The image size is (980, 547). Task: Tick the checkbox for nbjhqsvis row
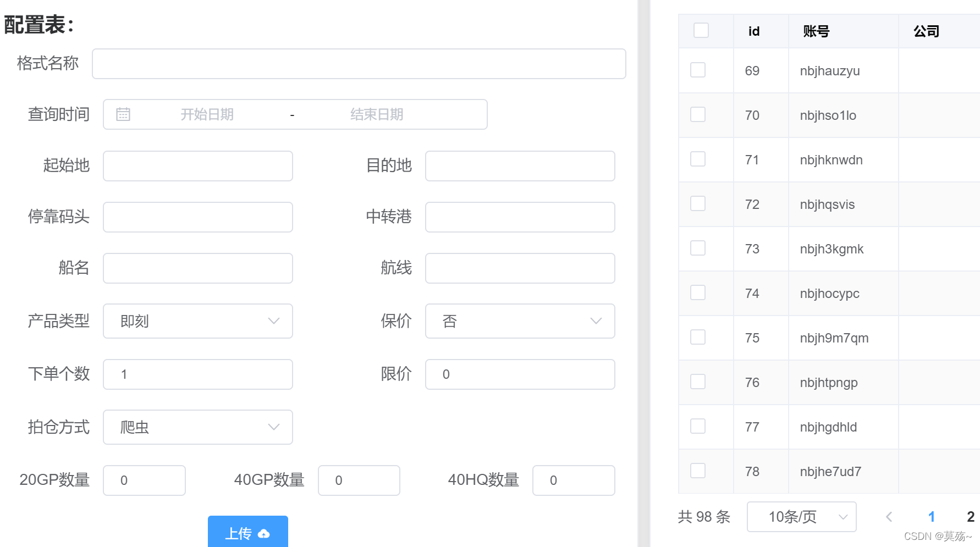click(x=698, y=203)
